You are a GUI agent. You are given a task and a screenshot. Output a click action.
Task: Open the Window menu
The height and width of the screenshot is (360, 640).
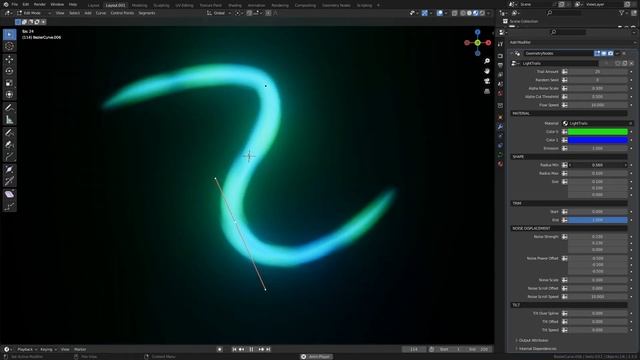pos(57,4)
